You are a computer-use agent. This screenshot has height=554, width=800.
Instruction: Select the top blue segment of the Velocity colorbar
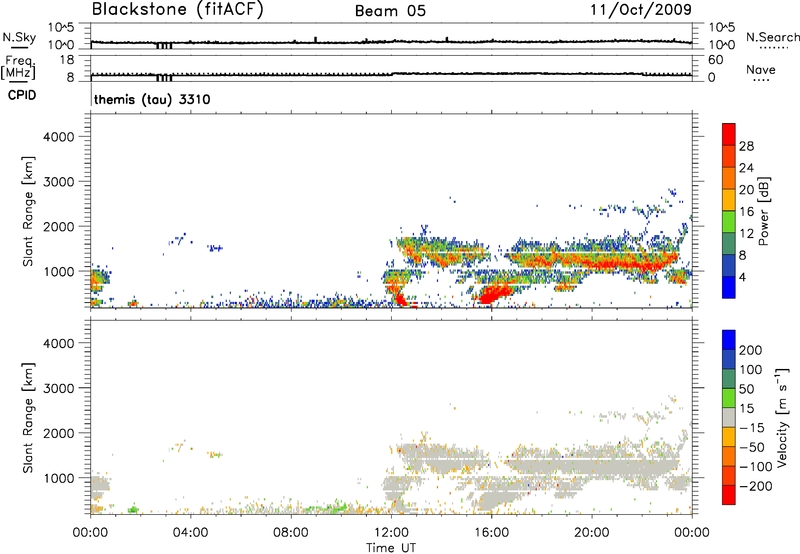(x=729, y=340)
